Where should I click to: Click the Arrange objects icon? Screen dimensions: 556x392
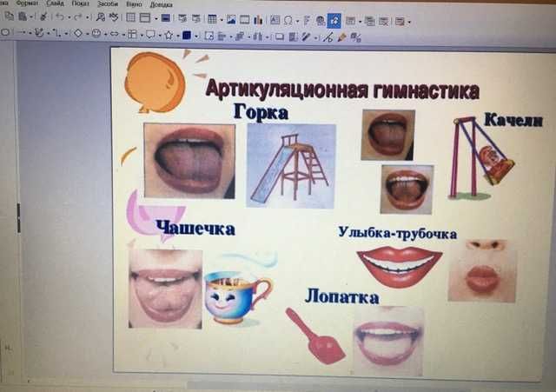[x=240, y=37]
